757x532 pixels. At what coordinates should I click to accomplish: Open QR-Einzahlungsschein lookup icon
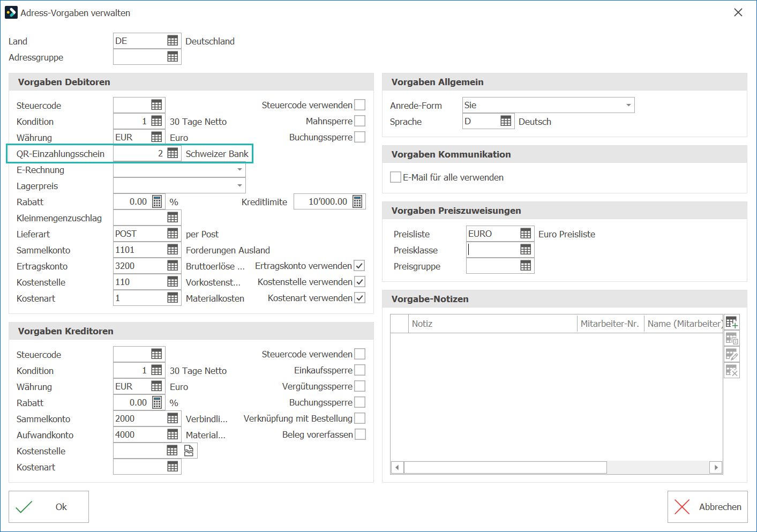[x=173, y=153]
